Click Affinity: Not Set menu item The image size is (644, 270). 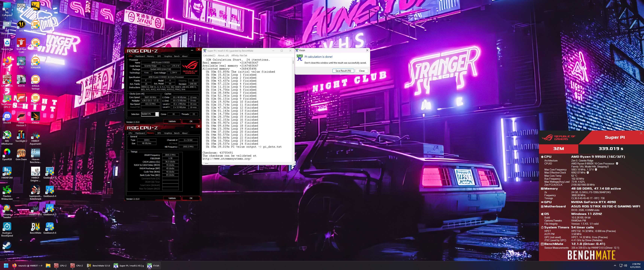(239, 55)
